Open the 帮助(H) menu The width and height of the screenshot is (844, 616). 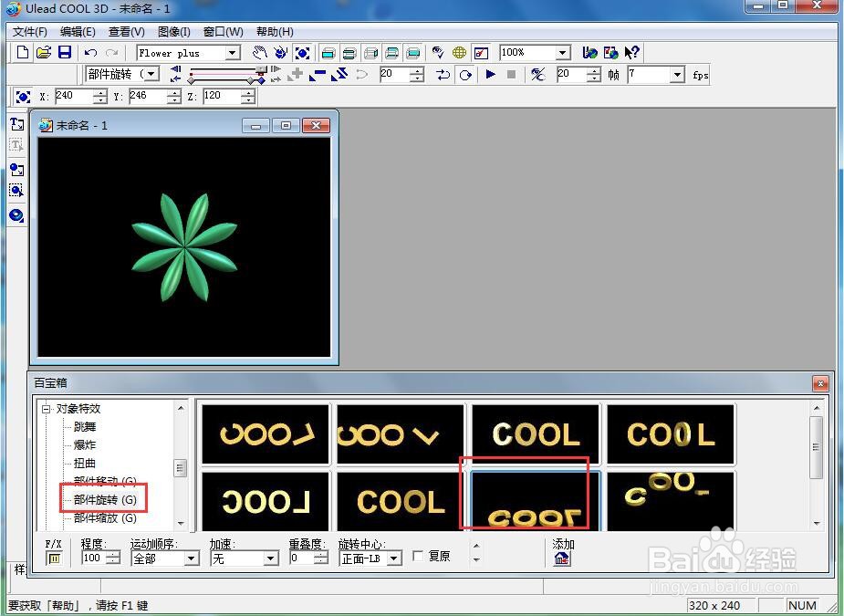pyautogui.click(x=275, y=32)
